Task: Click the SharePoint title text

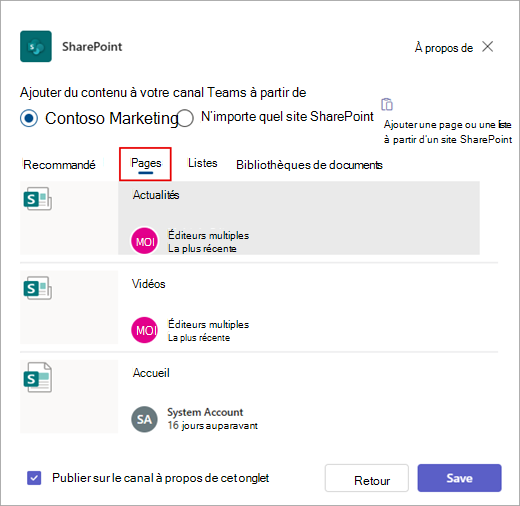Action: click(92, 47)
